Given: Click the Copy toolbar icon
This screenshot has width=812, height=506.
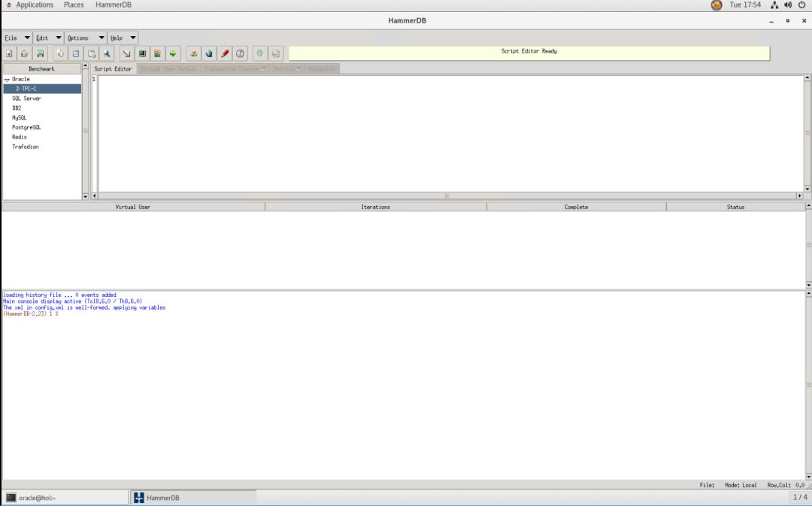Looking at the screenshot, I should [60, 53].
